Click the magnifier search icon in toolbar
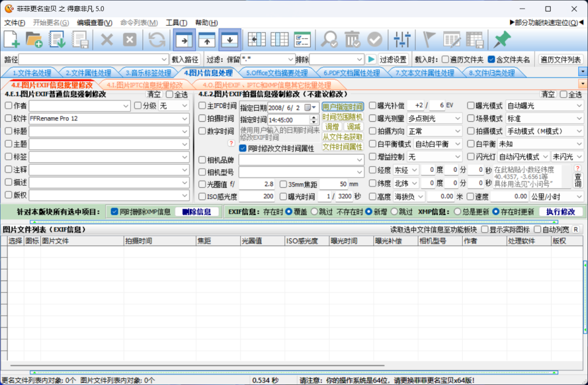Image resolution: width=588 pixels, height=385 pixels. click(330, 39)
